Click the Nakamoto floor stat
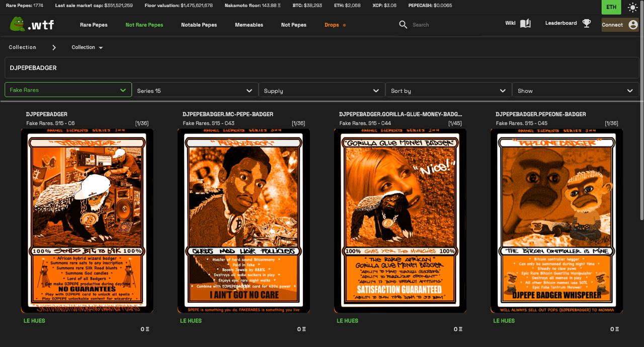 (253, 6)
